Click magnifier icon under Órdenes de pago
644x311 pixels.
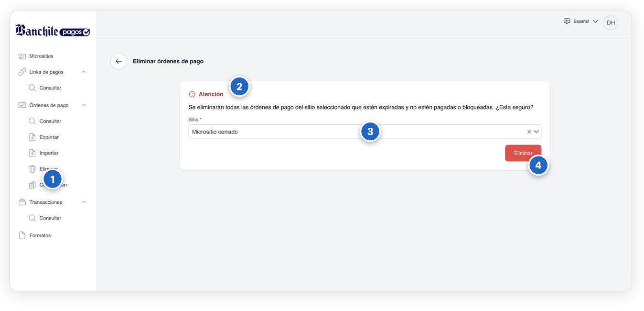coord(32,121)
